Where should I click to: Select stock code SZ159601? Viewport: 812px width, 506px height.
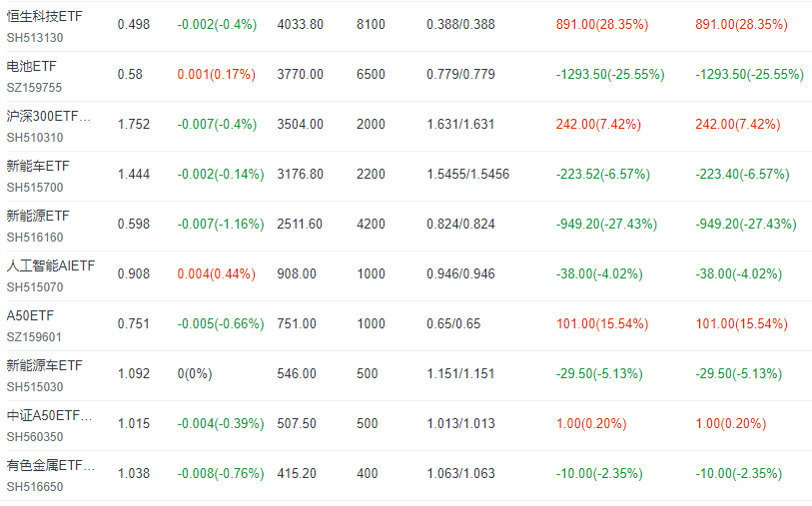[34, 337]
